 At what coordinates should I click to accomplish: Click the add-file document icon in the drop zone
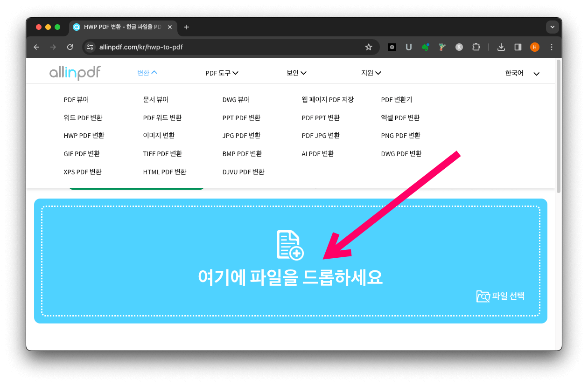(290, 245)
